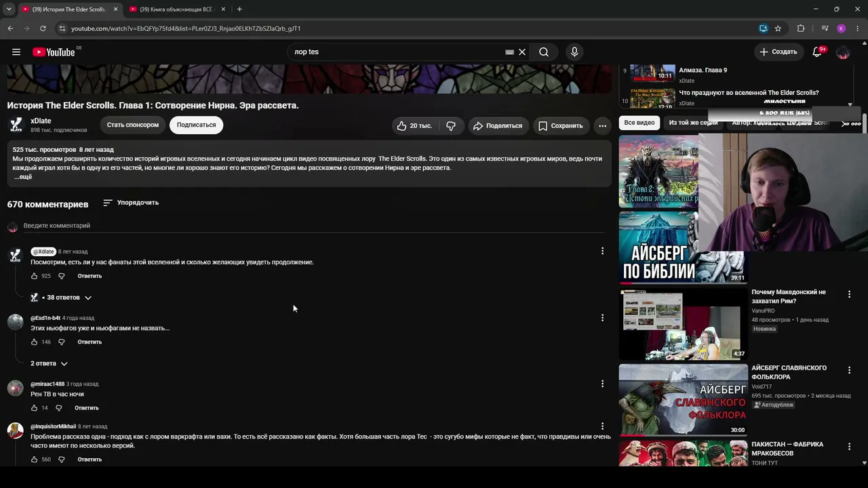Dislike the @miraac1488 comment
Screen dimensions: 868x488
[59, 408]
